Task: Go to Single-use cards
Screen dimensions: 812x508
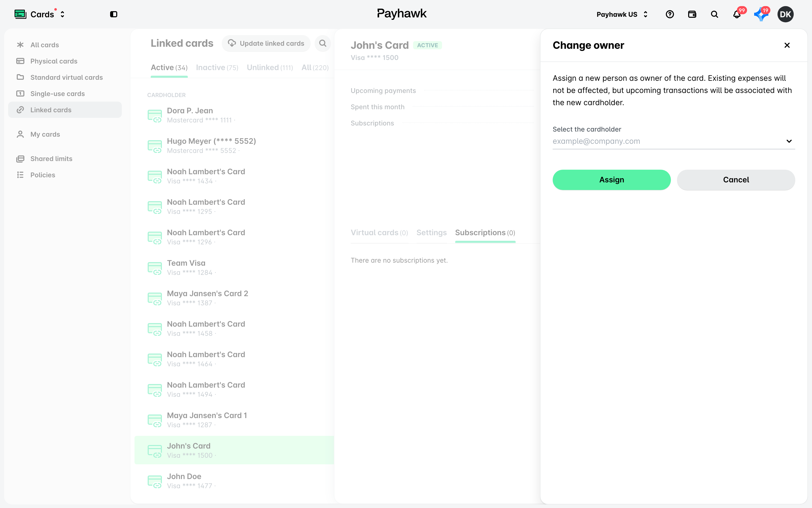Action: point(65,93)
